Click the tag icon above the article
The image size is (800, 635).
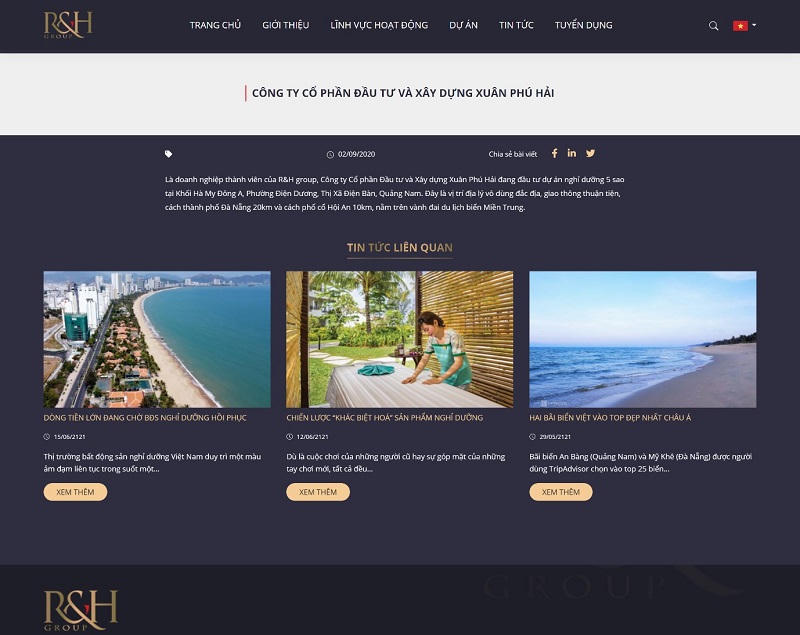click(168, 154)
